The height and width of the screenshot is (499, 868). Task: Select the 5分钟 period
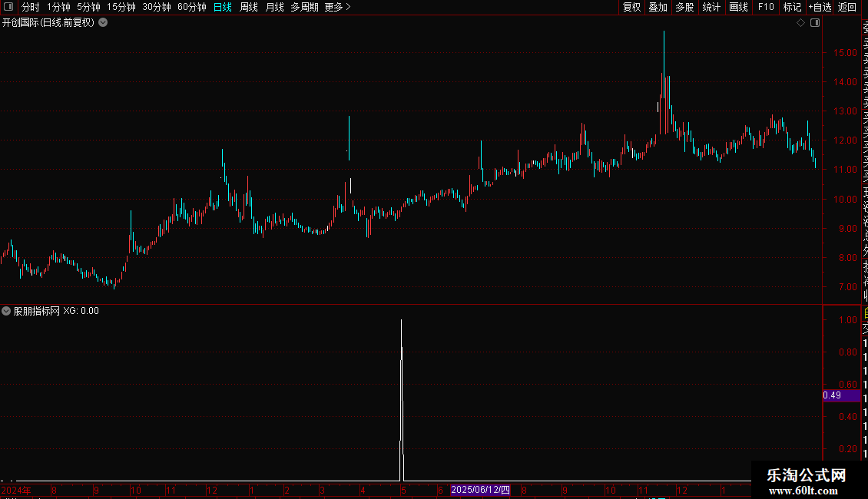coord(88,7)
